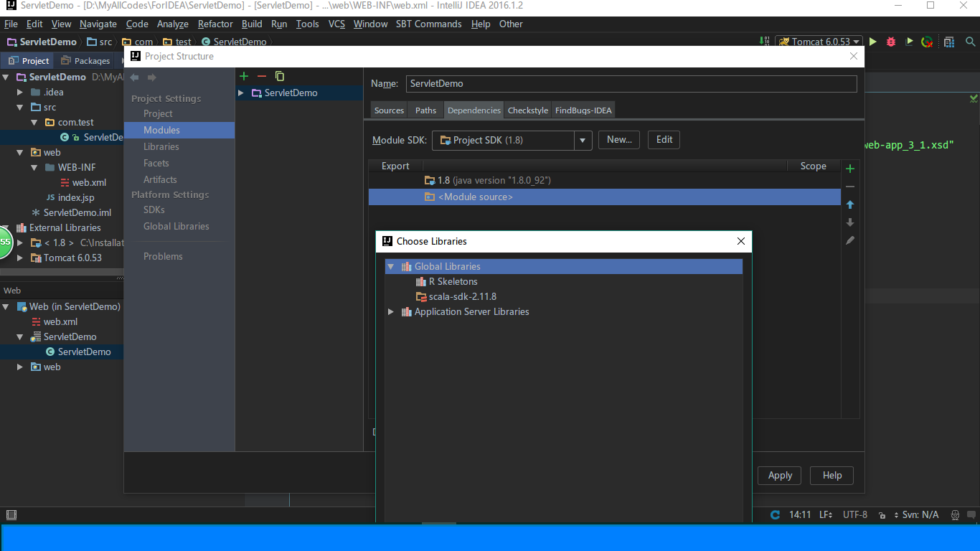Move dependency up with blue arrow
Image resolution: width=980 pixels, height=551 pixels.
tap(850, 204)
